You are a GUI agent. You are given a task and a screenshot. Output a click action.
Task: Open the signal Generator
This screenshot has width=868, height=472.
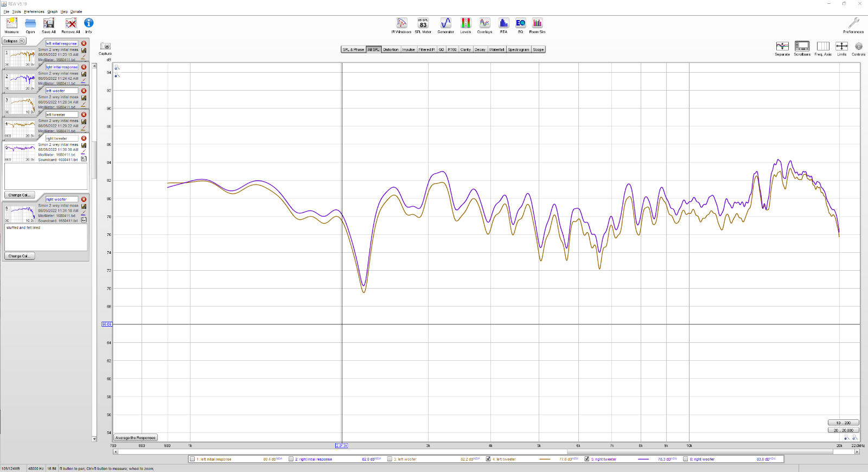[x=446, y=25]
